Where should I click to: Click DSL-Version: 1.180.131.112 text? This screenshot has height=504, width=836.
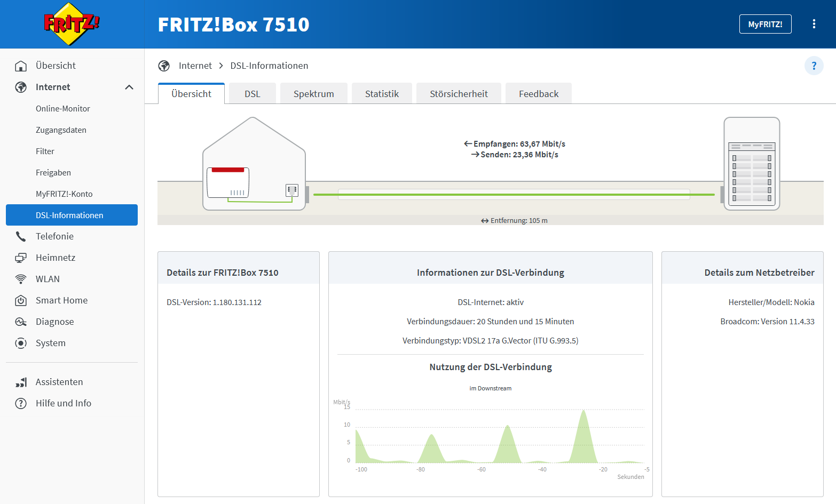pos(214,302)
